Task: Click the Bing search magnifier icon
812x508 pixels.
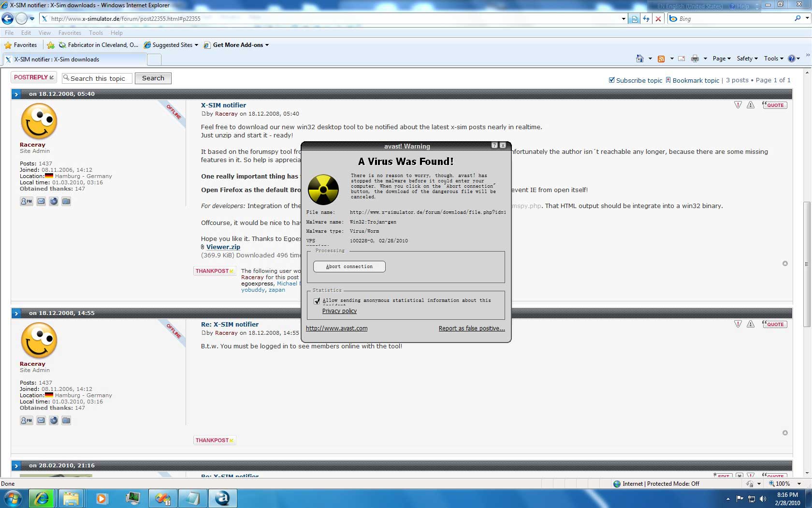Action: (x=797, y=18)
